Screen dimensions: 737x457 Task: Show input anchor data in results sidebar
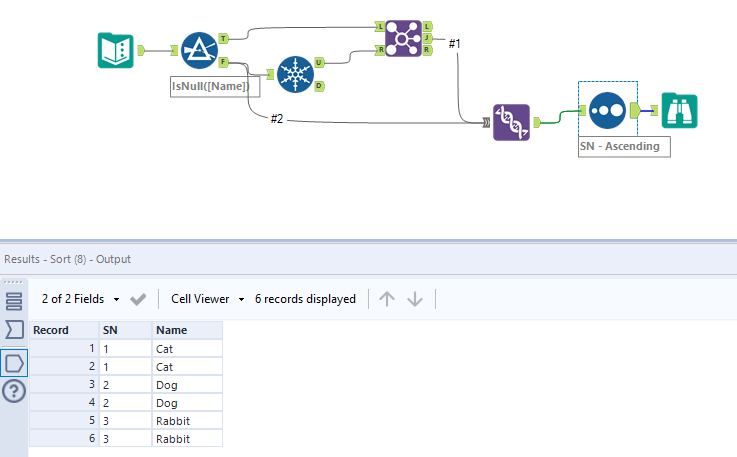14,330
